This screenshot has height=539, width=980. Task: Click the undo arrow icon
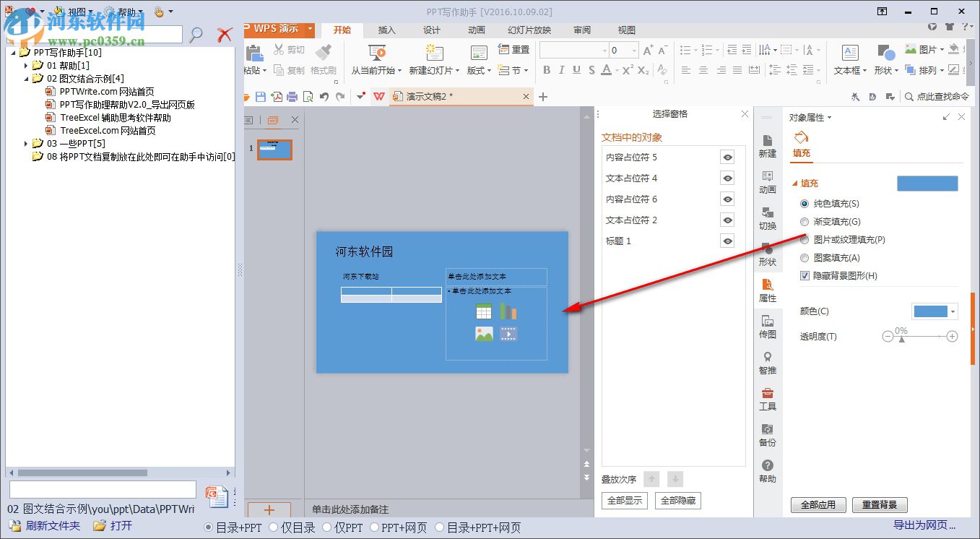click(x=324, y=97)
